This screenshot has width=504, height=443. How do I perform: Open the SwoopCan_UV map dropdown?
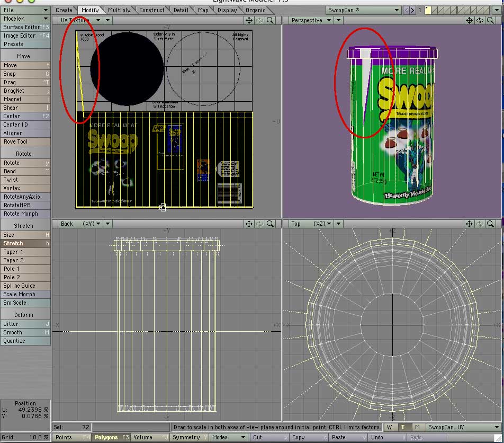(464, 427)
